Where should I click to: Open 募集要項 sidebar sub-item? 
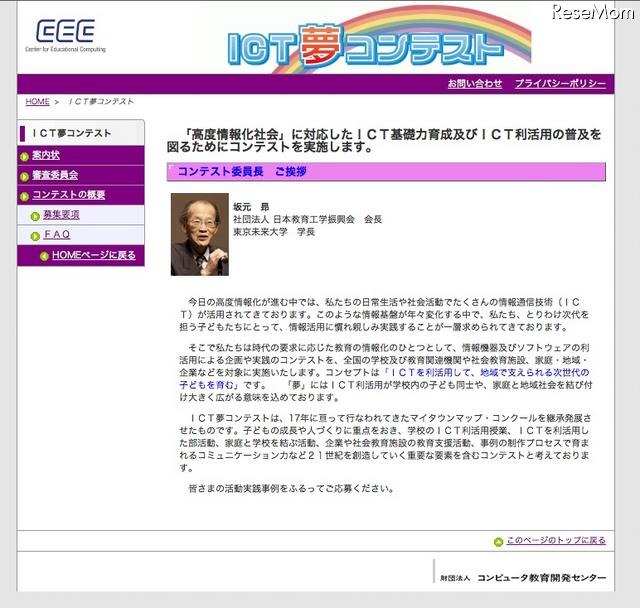61,215
